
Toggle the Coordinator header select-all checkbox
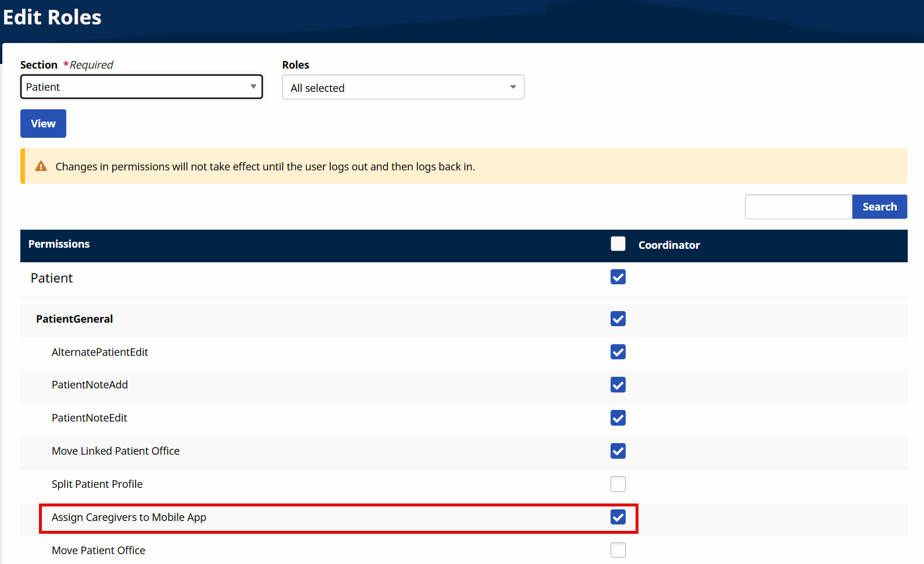point(618,244)
